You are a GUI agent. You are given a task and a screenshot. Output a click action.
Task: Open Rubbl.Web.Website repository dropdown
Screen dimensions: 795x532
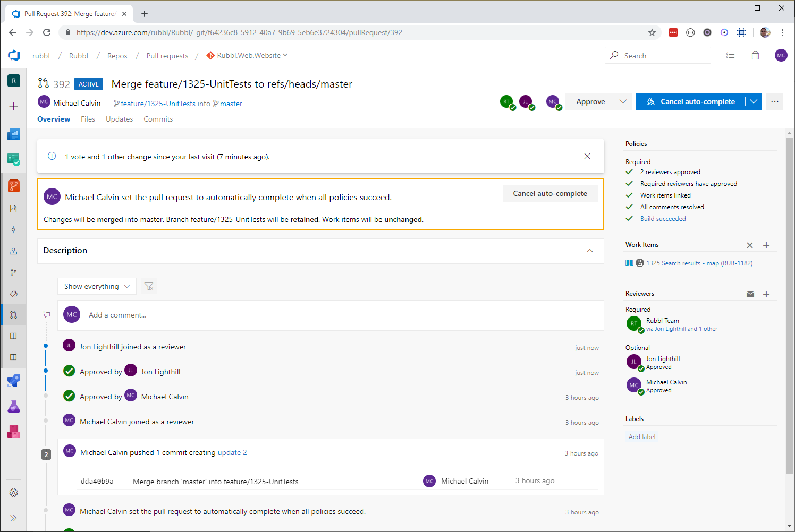coord(248,55)
